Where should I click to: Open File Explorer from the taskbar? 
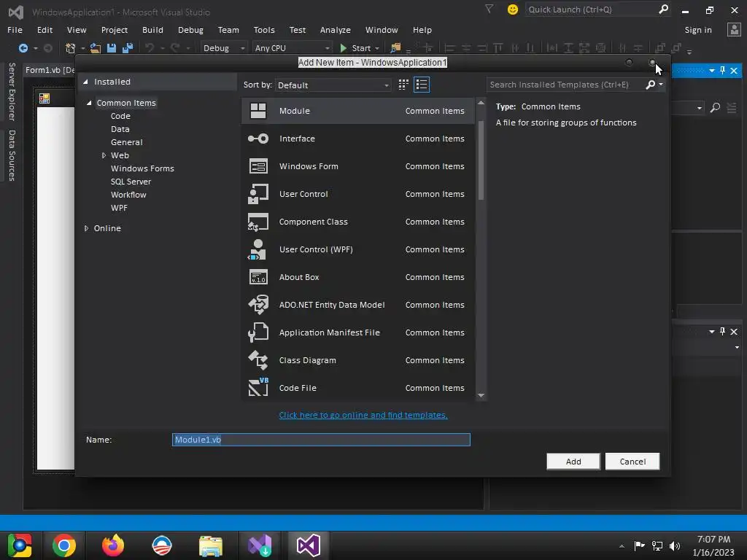[211, 545]
